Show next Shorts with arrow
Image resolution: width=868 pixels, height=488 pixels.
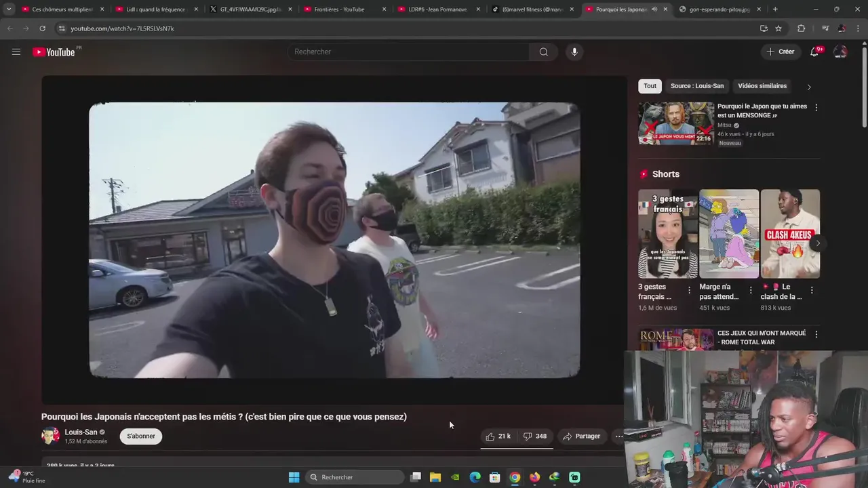tap(818, 243)
